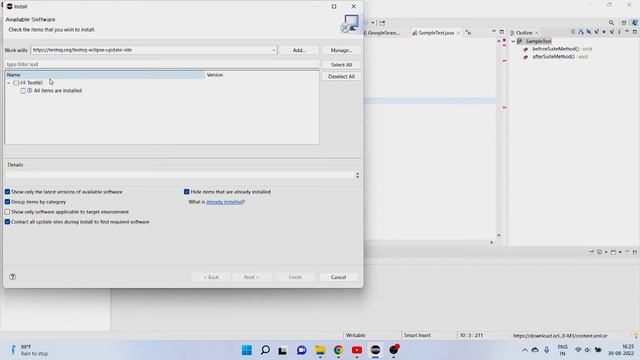Click the editor vertical scrollbar down arrow
640x360 pixels.
click(499, 236)
